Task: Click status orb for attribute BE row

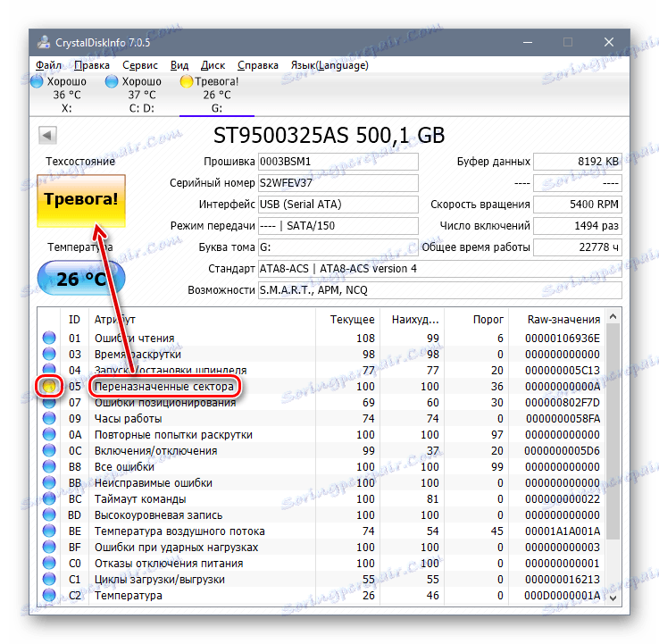Action: pyautogui.click(x=49, y=531)
